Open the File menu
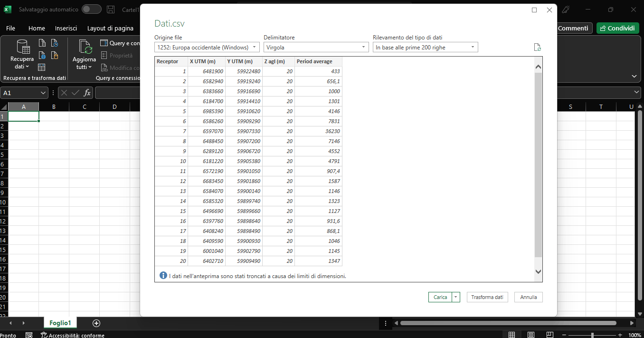644x338 pixels. point(10,28)
